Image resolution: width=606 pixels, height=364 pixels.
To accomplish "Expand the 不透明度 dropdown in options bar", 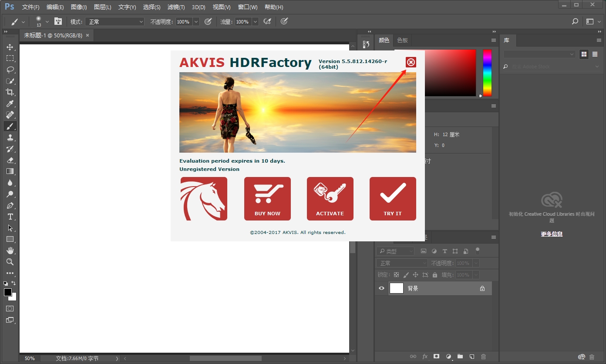I will point(196,21).
